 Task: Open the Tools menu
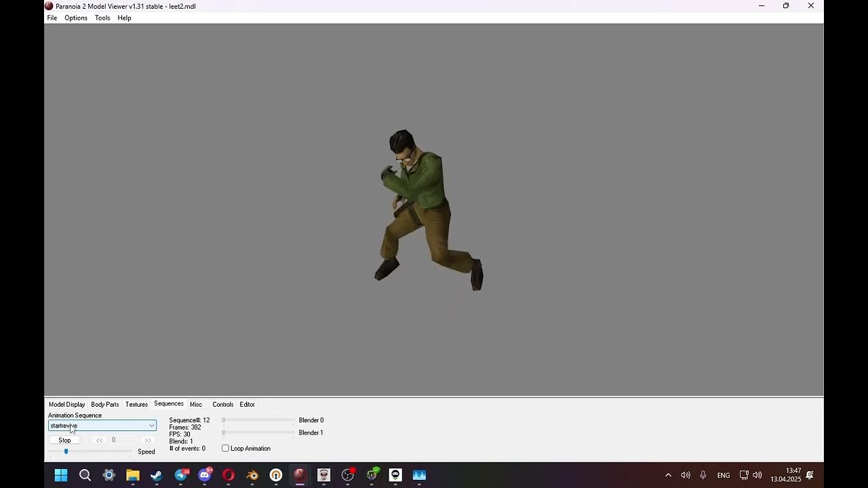point(102,18)
